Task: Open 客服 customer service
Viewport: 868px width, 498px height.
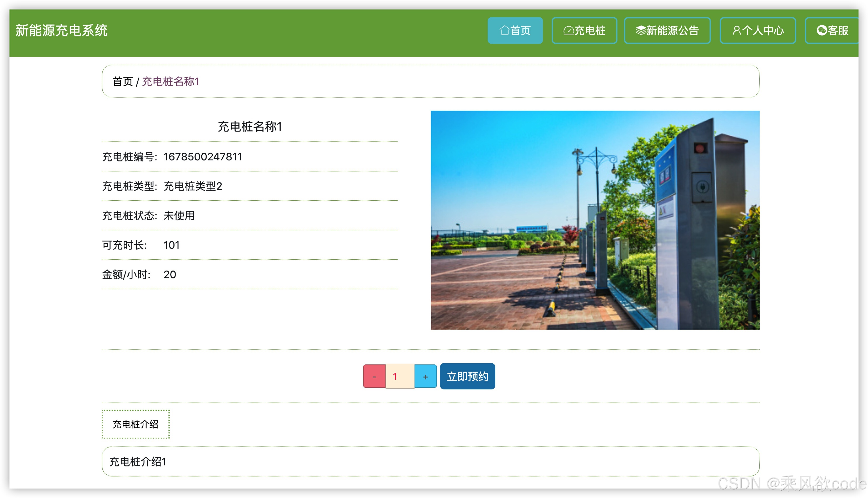Action: point(832,31)
